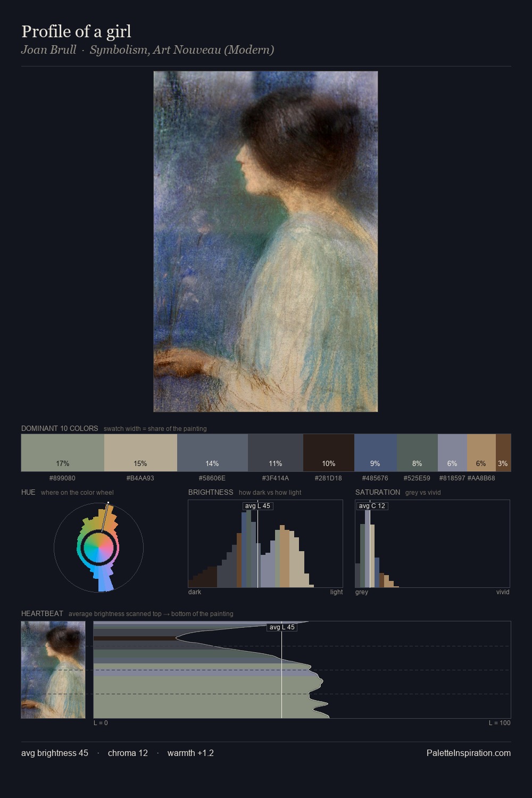The image size is (532, 798).
Task: Click the 'grey' saturation axis label
Action: (x=362, y=592)
